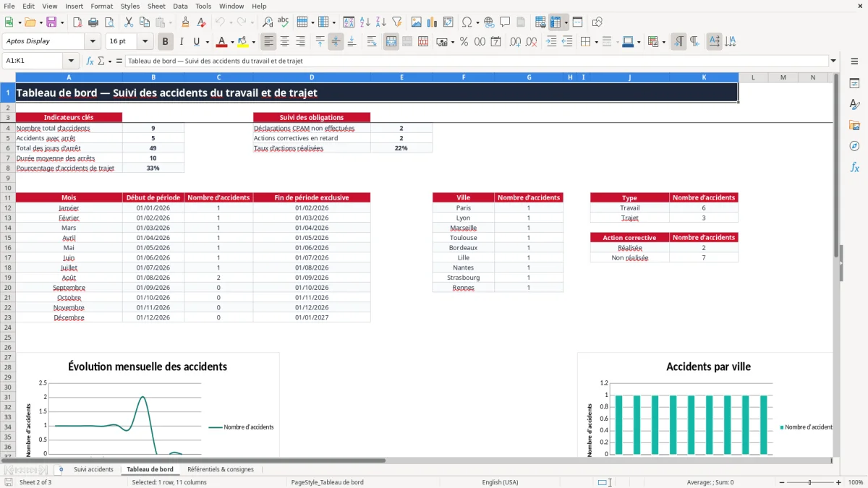The image size is (868, 488).
Task: Open the borders dropdown arrow
Action: click(596, 41)
